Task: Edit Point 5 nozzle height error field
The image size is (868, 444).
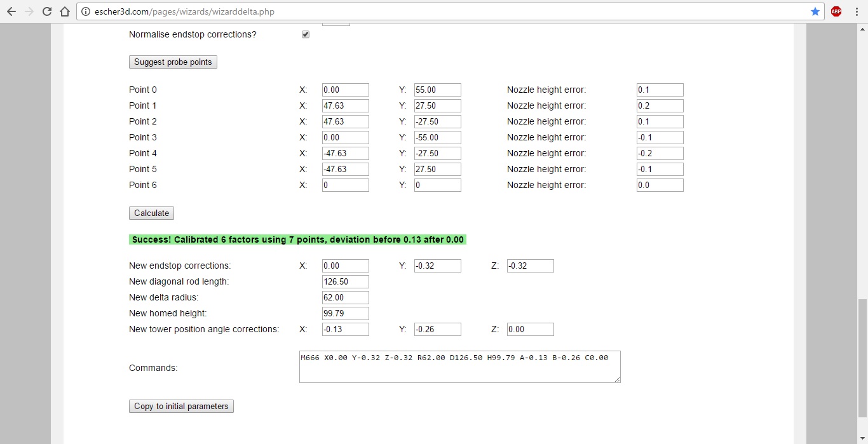Action: click(660, 170)
